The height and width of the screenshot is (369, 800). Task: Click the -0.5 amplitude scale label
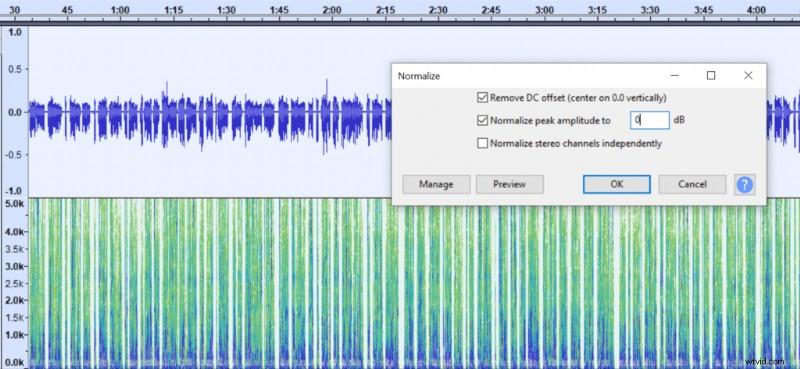[x=14, y=155]
